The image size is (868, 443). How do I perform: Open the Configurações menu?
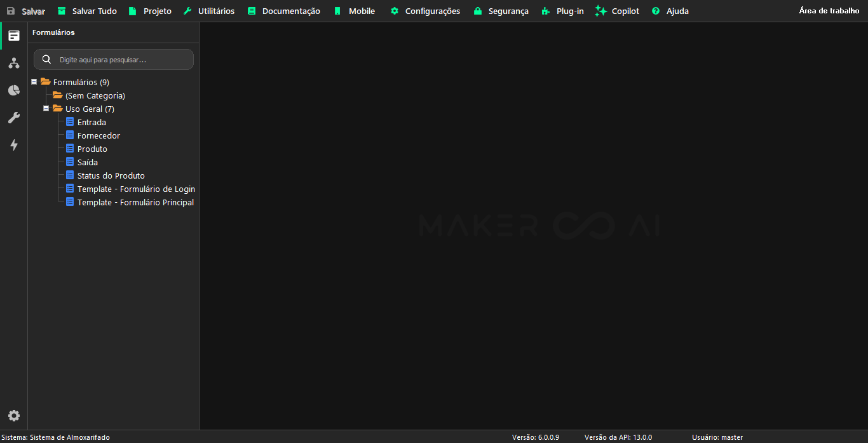tap(425, 11)
